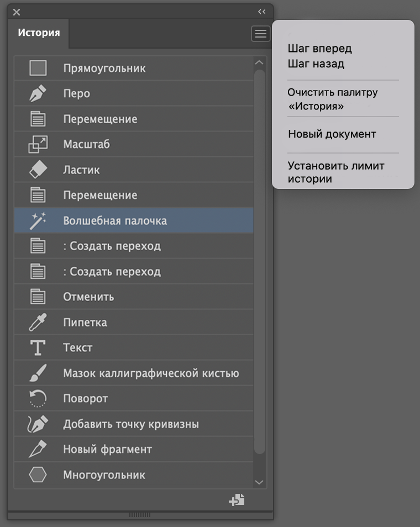Click the Text (Текст) T icon

[x=38, y=348]
